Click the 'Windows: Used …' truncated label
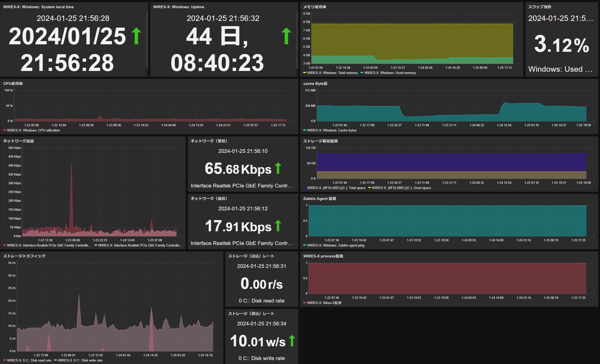Image resolution: width=600 pixels, height=364 pixels. pos(560,69)
